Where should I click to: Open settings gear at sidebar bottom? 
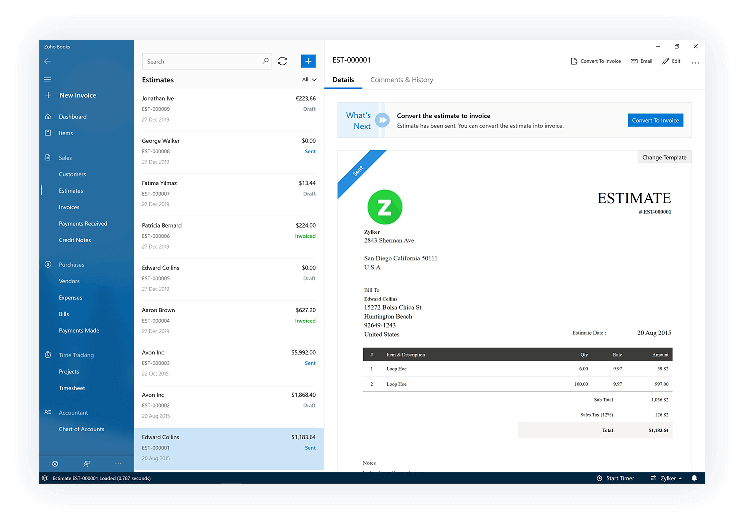tap(54, 464)
